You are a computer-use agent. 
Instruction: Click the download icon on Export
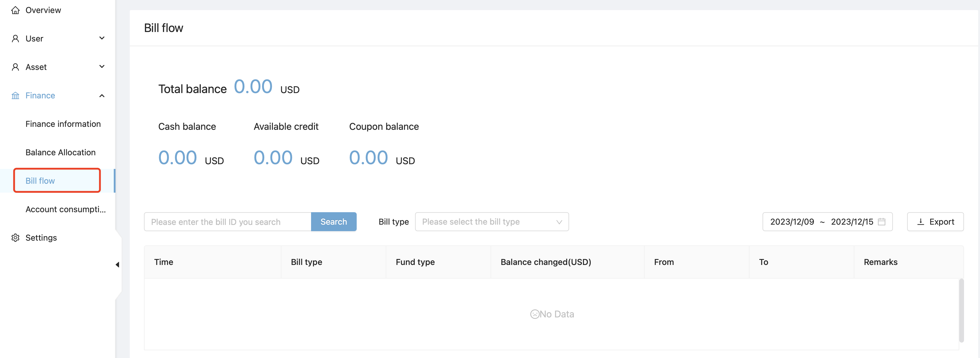tap(921, 222)
